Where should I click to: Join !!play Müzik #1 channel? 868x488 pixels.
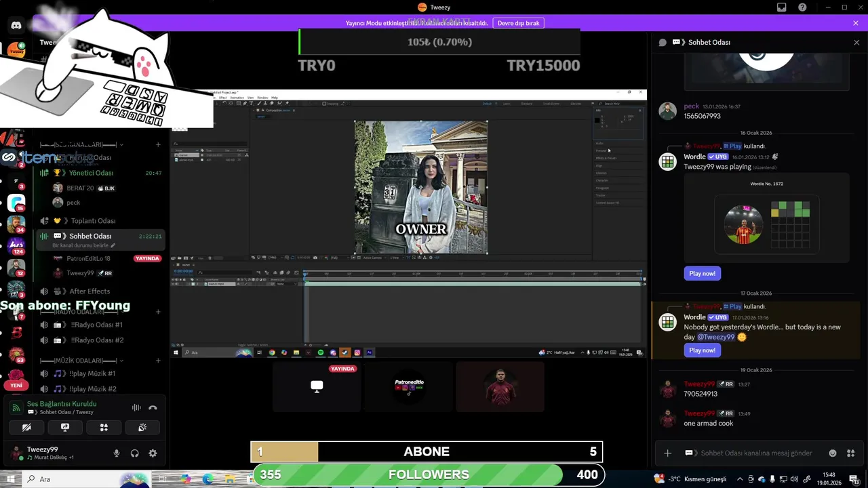click(x=101, y=373)
